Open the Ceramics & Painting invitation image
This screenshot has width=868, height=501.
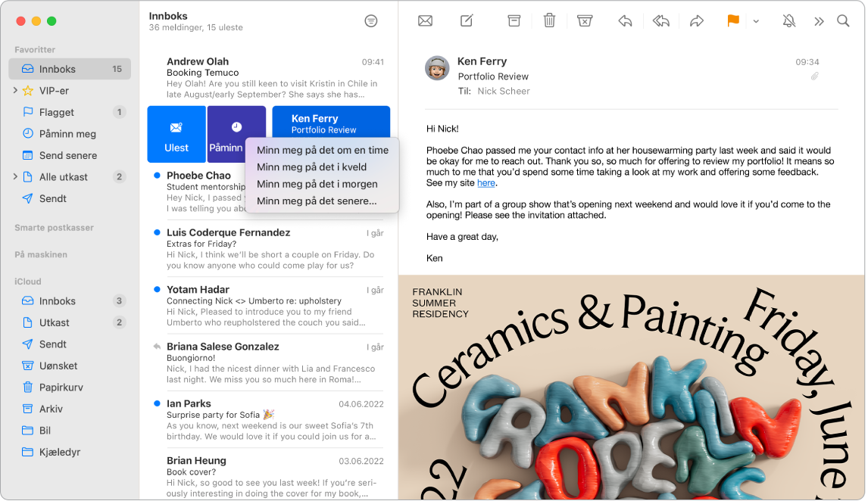click(631, 387)
